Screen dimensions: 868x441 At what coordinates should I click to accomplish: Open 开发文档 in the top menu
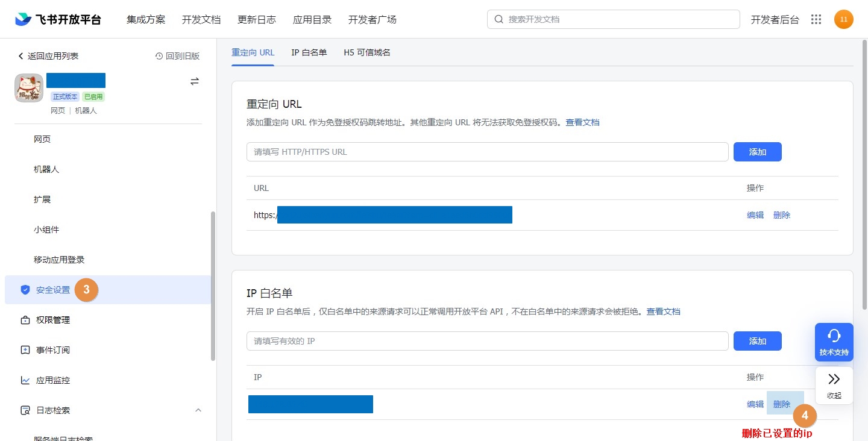(x=201, y=19)
